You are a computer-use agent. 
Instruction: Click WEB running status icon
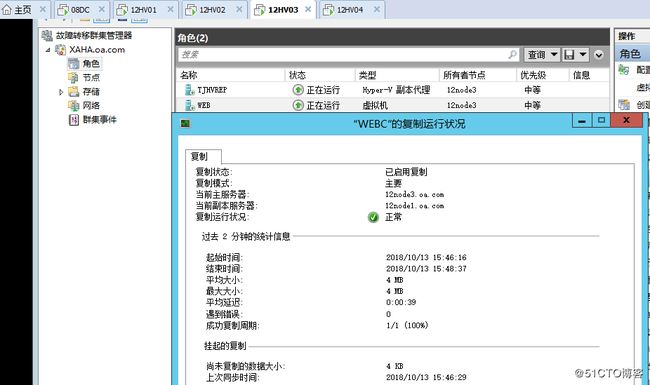pos(298,105)
